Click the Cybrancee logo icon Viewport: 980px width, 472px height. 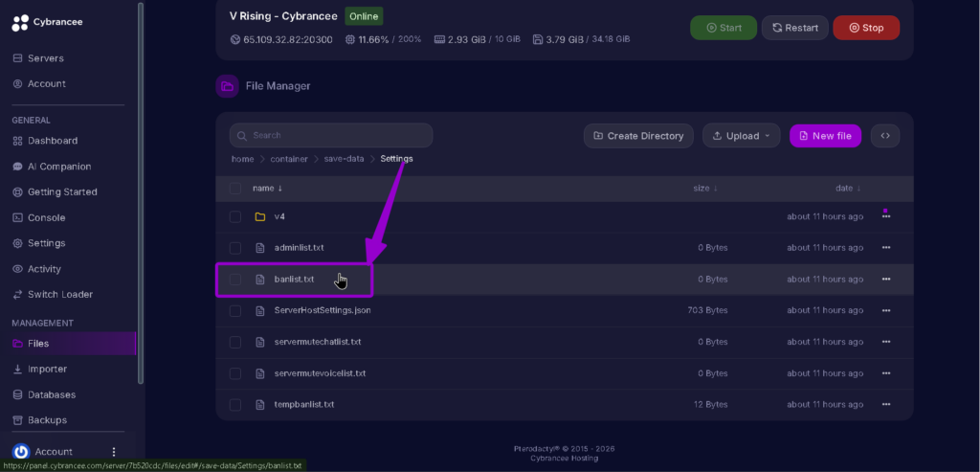coord(20,23)
